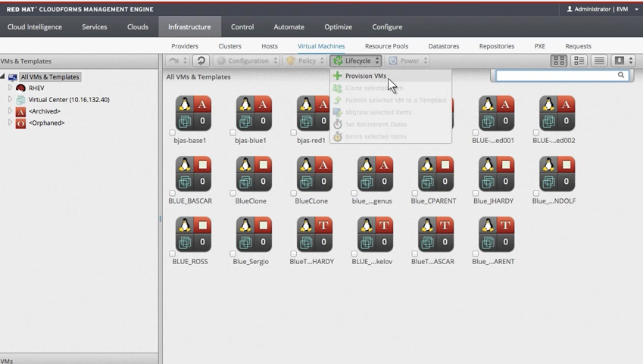Go to Clusters subtab

[x=229, y=46]
